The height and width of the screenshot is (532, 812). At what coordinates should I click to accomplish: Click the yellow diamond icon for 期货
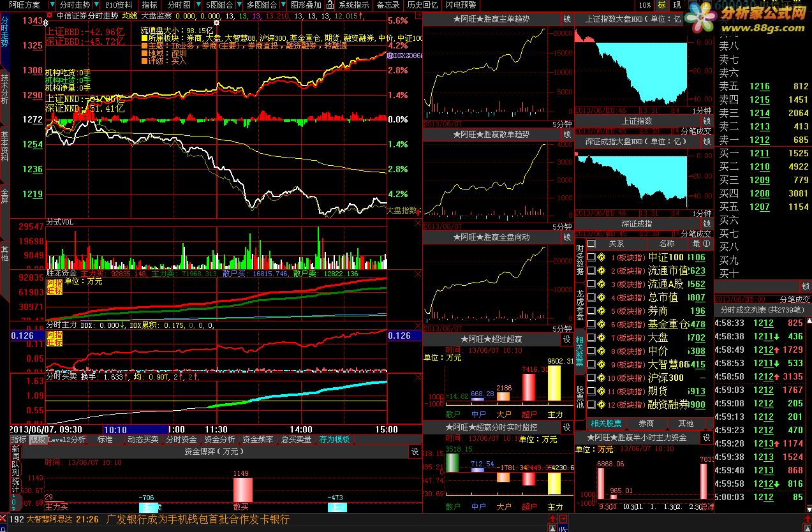[x=602, y=391]
